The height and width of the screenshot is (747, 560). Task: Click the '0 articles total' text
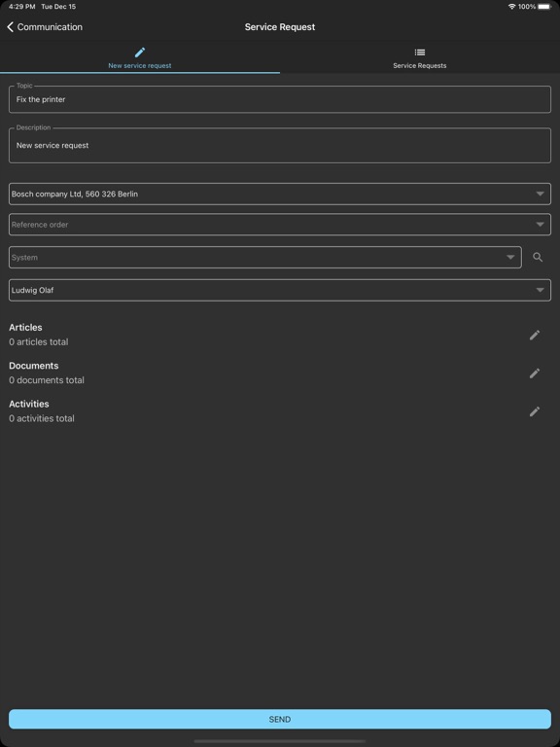tap(39, 342)
